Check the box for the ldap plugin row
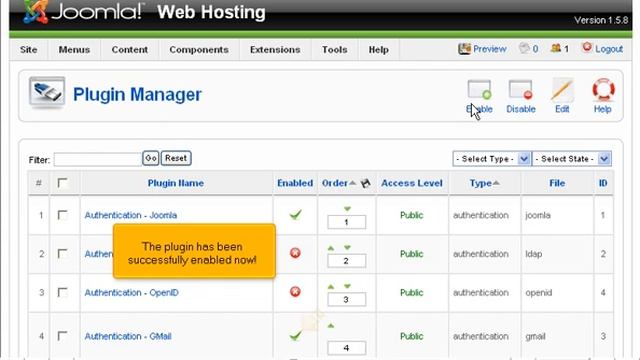640x360 pixels. click(62, 253)
